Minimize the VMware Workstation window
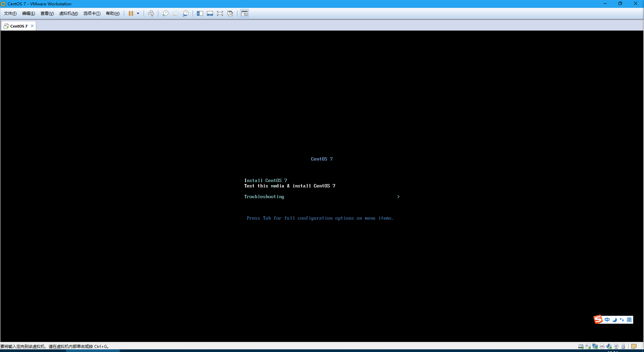Screen dimensions: 644x352 click(605, 4)
